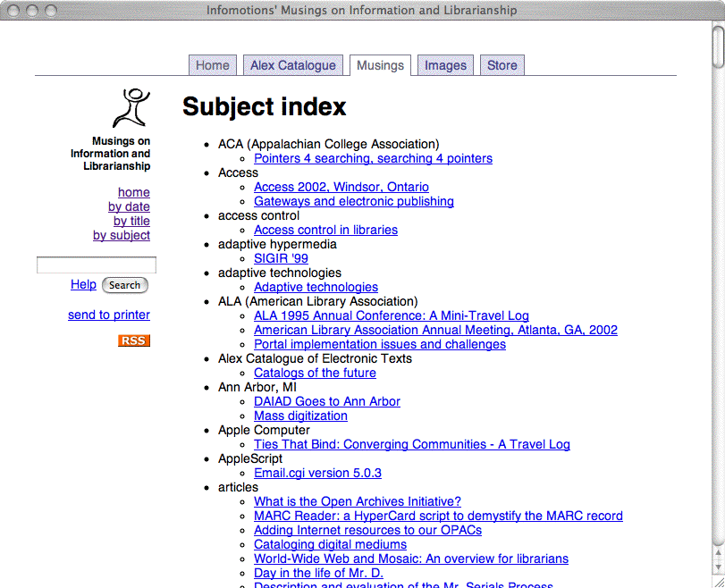Open the SIGIR '99 article link
This screenshot has height=588, width=725.
[x=281, y=258]
